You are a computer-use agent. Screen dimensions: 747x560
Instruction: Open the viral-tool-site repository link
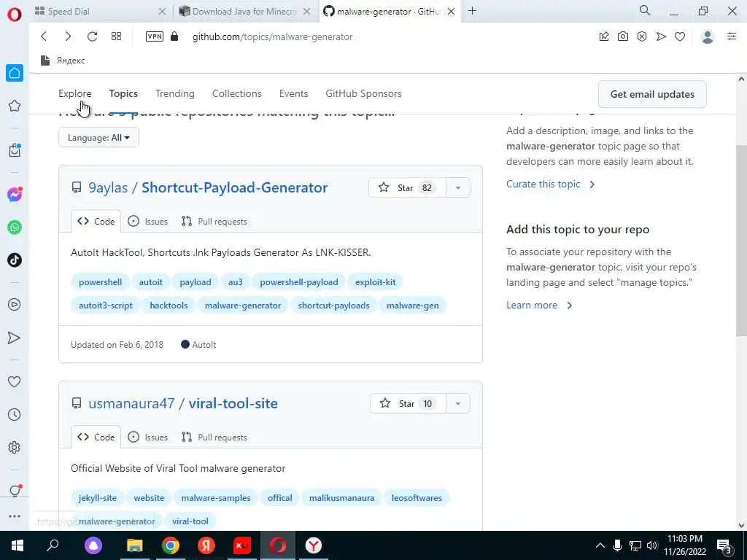coord(233,403)
